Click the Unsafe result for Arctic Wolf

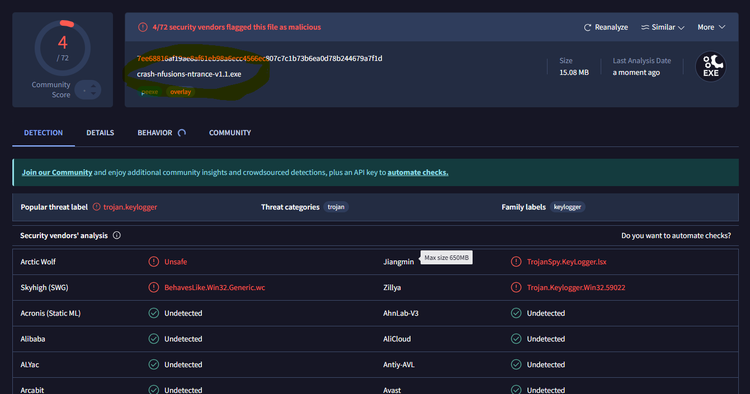176,262
